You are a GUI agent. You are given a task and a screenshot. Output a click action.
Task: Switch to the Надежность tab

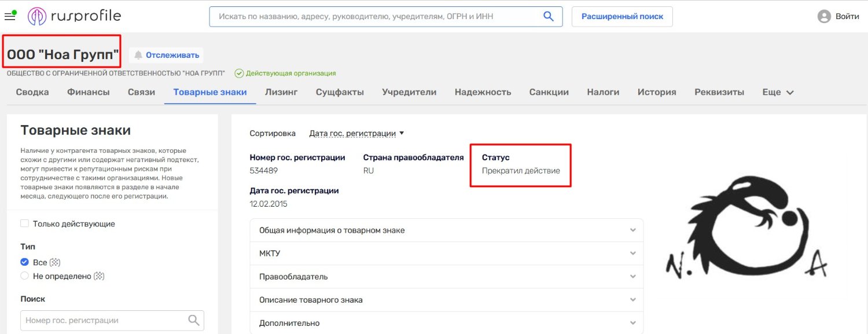(483, 92)
